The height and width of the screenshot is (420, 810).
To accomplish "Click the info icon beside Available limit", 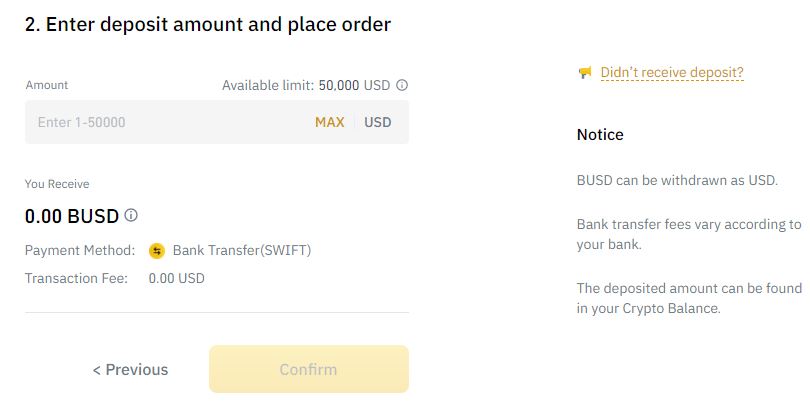I will tap(402, 85).
